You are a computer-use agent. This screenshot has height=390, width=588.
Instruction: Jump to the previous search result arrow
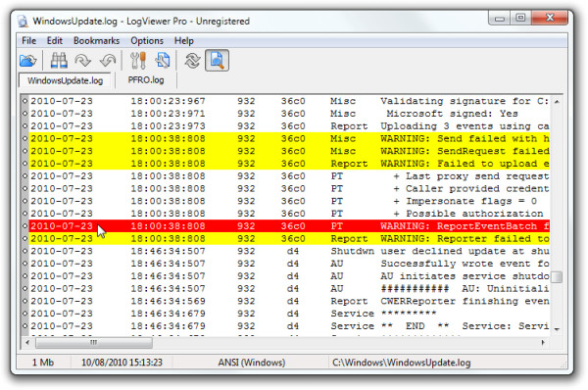[x=108, y=61]
